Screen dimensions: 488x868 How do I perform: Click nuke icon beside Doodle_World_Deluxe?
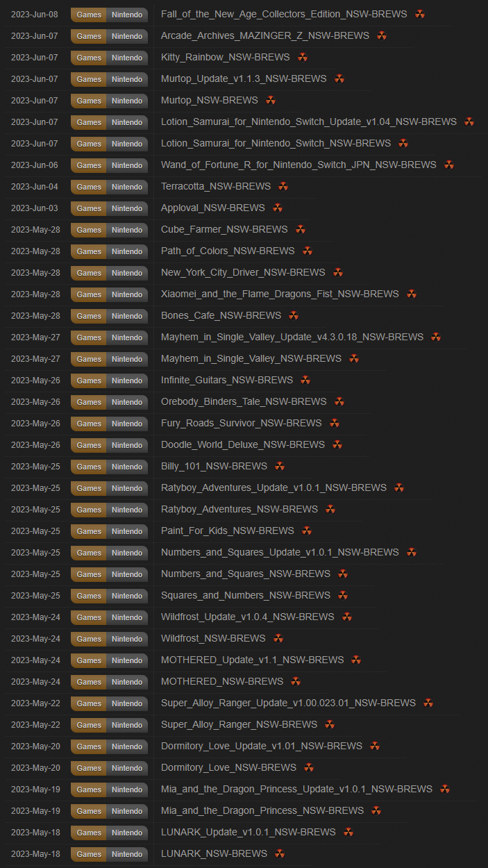click(337, 444)
